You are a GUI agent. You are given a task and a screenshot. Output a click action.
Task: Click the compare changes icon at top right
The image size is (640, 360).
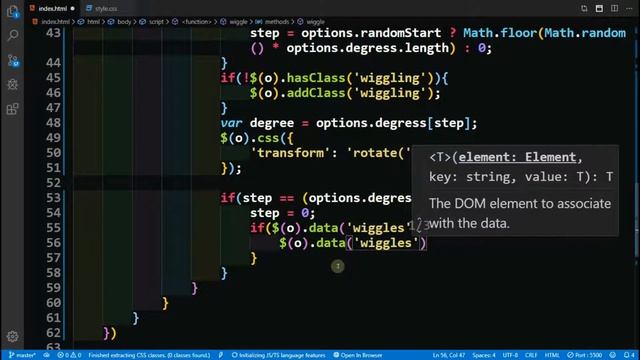584,8
